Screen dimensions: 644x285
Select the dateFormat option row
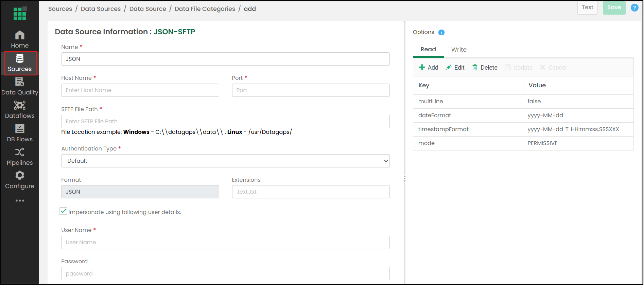[x=523, y=115]
